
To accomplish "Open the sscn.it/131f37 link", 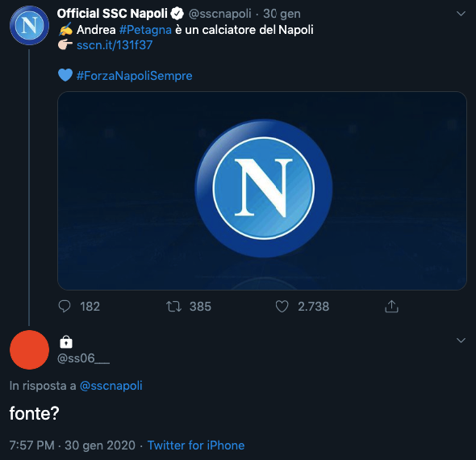I will (115, 45).
